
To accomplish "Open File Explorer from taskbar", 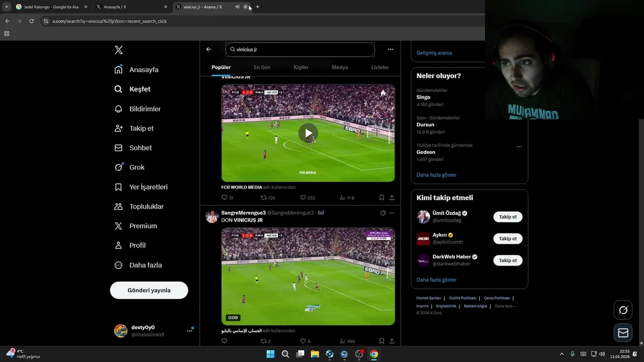I will 315,354.
